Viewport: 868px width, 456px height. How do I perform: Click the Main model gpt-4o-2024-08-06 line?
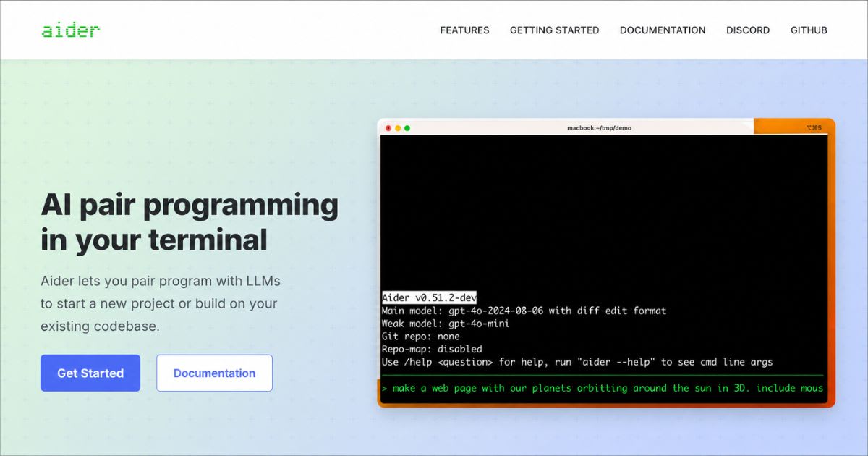tap(524, 311)
